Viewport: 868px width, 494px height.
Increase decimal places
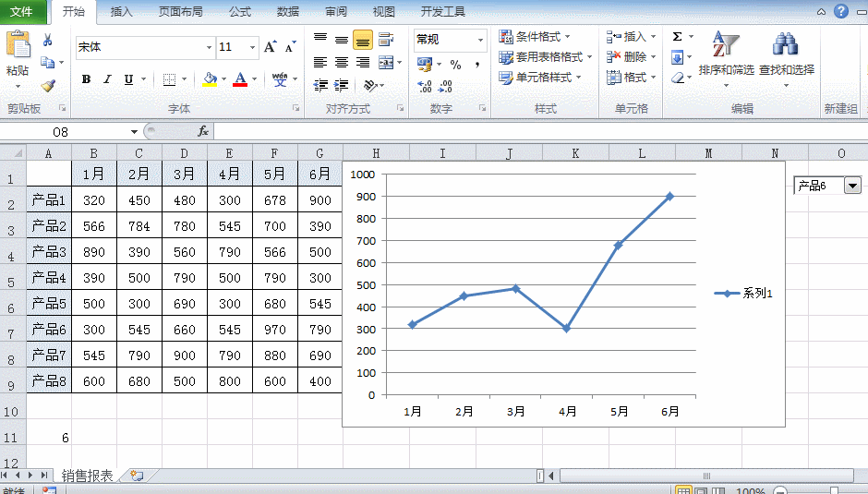[x=425, y=86]
